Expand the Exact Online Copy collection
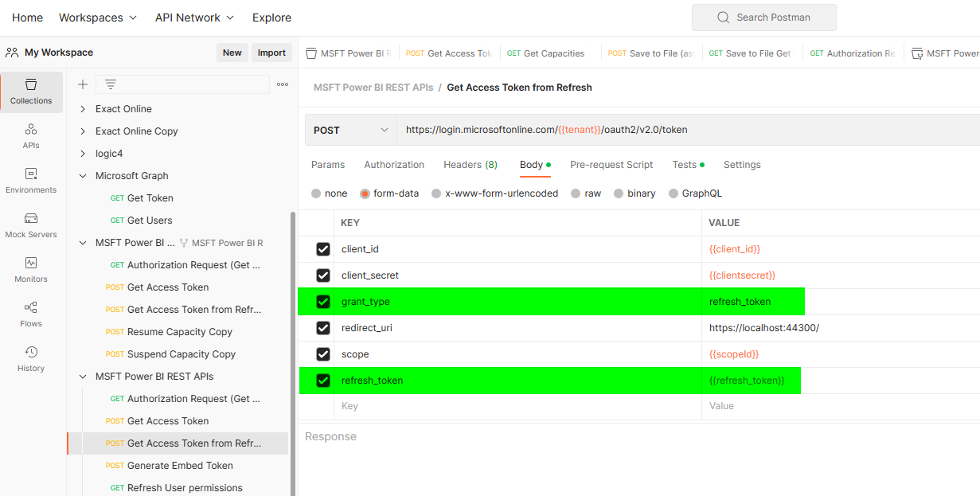The image size is (980, 496). 83,131
